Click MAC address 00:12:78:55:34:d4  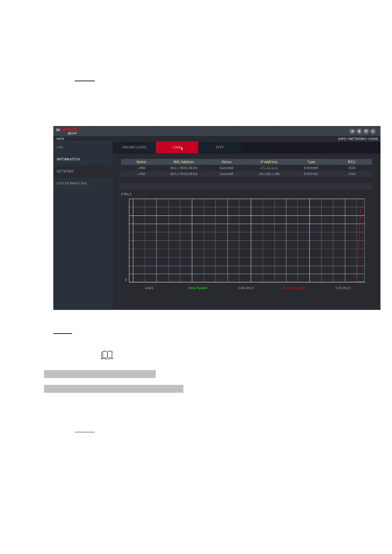[x=184, y=168]
